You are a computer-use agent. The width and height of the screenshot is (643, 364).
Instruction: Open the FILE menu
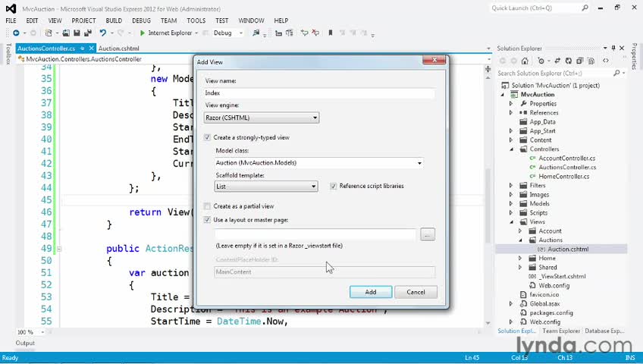click(x=11, y=20)
